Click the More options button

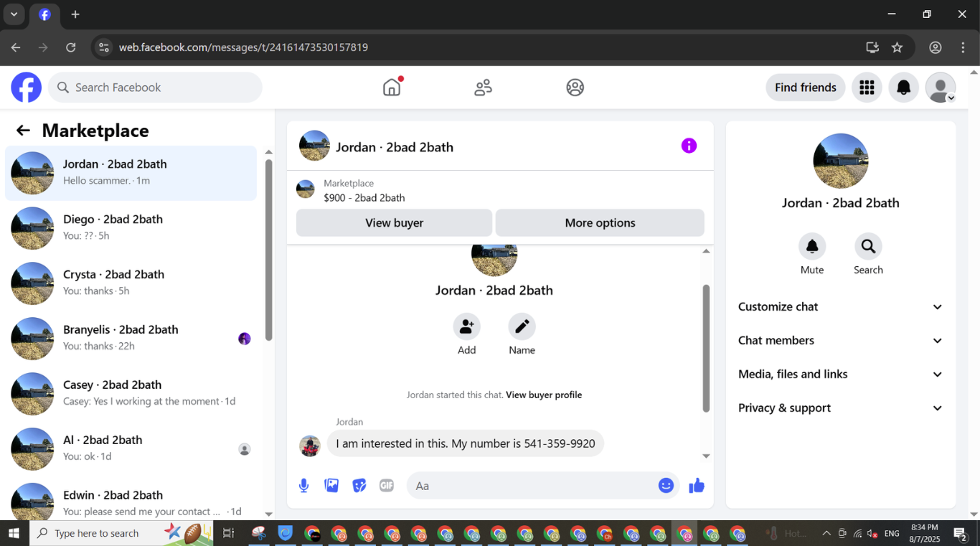600,223
